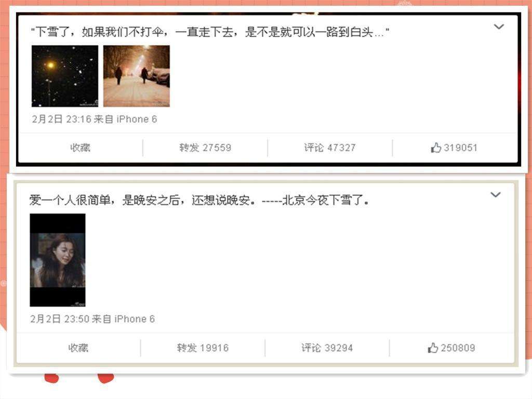
Task: Expand options chevron on the first post
Action: 498,26
